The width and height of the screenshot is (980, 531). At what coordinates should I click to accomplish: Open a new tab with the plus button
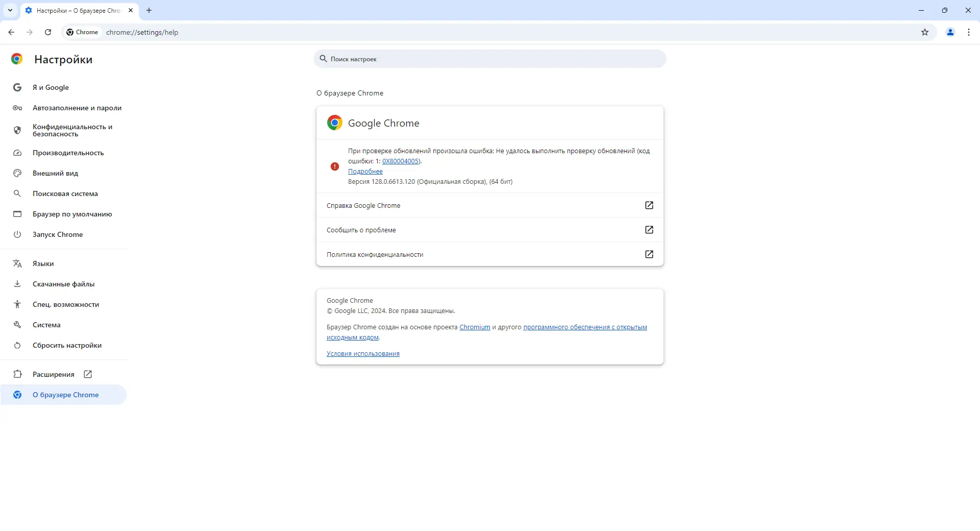149,10
